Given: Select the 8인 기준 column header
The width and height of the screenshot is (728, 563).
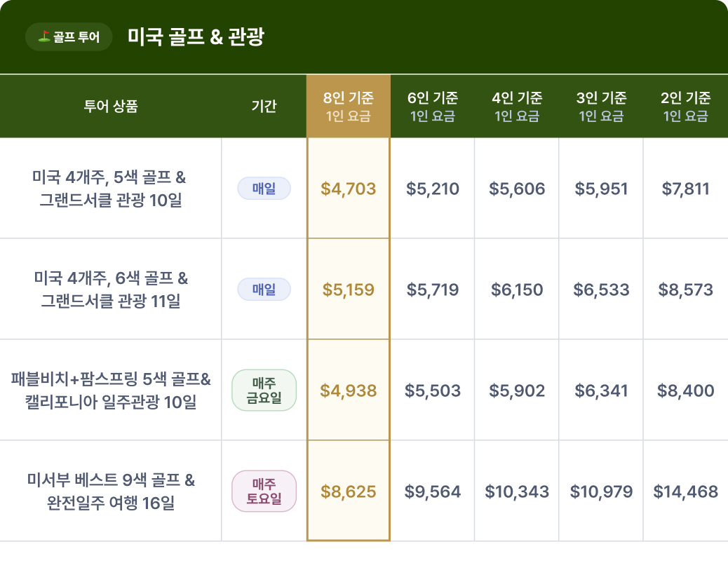Looking at the screenshot, I should click(x=349, y=107).
